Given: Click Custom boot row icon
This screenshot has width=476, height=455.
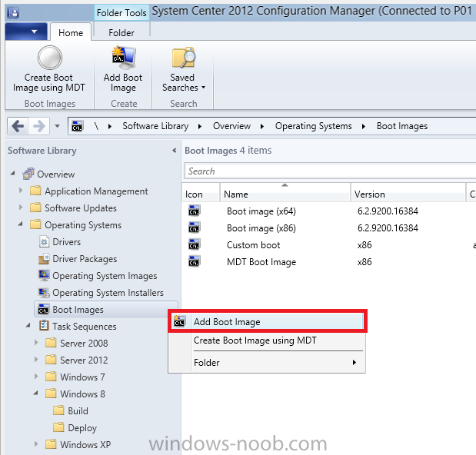Looking at the screenshot, I should coord(194,244).
